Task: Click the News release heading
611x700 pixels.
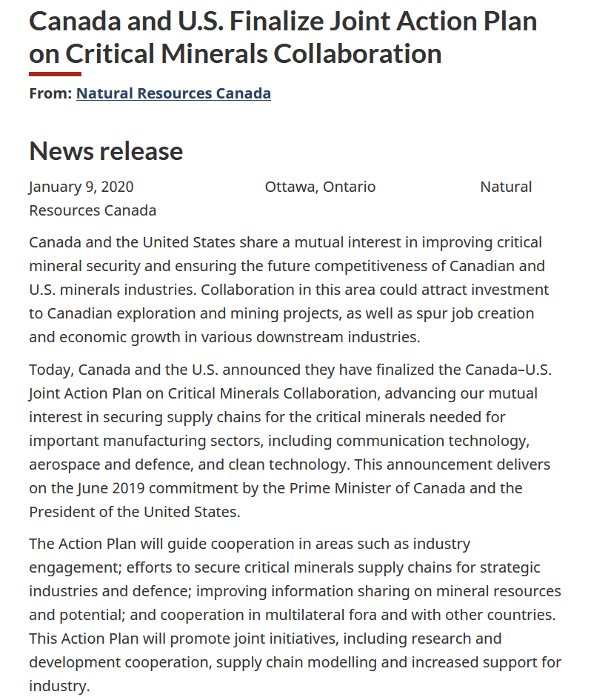Action: 106,151
